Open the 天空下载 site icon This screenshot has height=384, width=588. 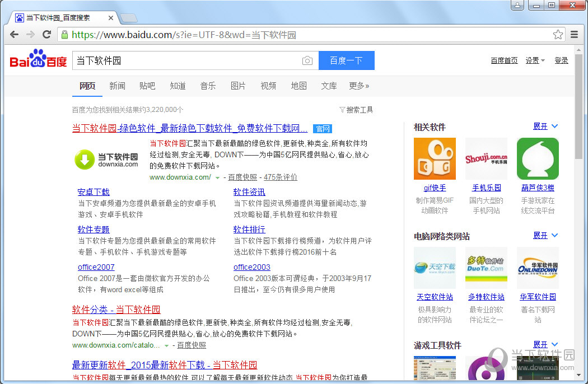pos(435,268)
